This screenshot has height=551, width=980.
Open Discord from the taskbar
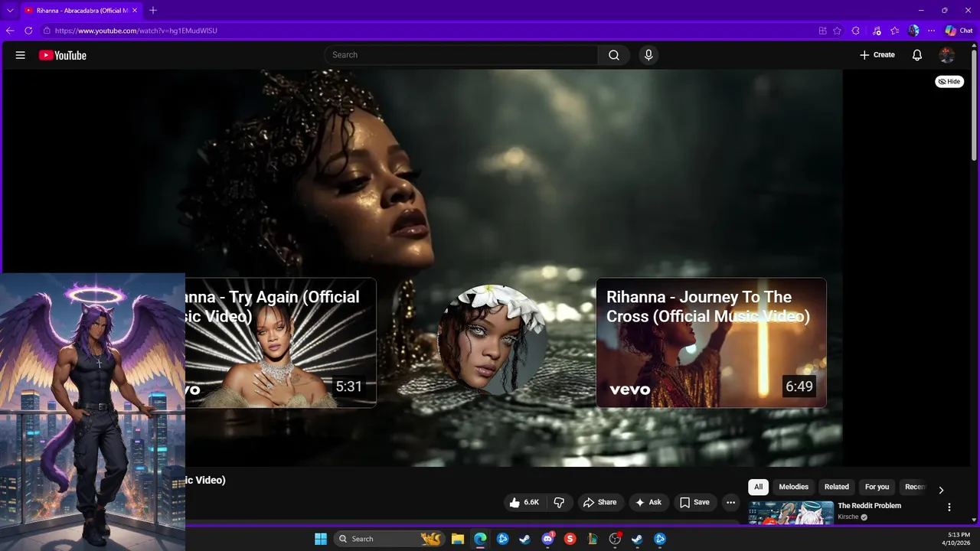click(x=547, y=539)
